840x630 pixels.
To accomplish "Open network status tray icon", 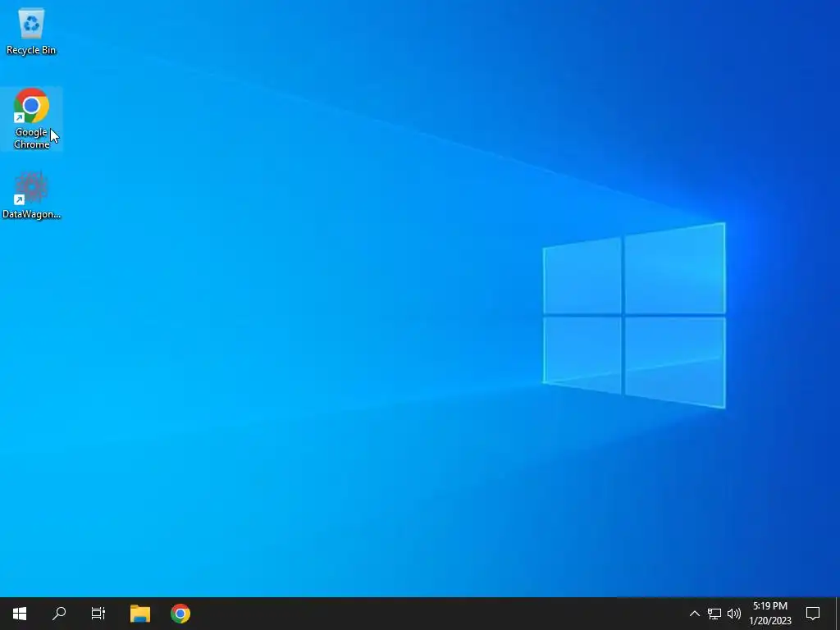I will tap(714, 614).
